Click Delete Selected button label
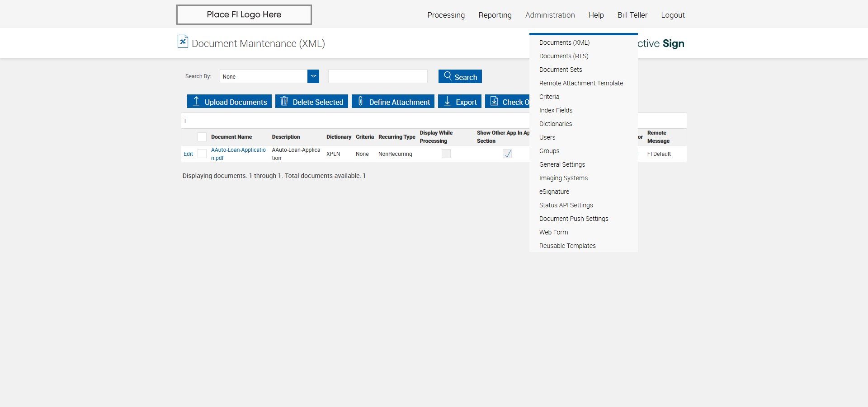Screen dimensions: 868x407 318,102
